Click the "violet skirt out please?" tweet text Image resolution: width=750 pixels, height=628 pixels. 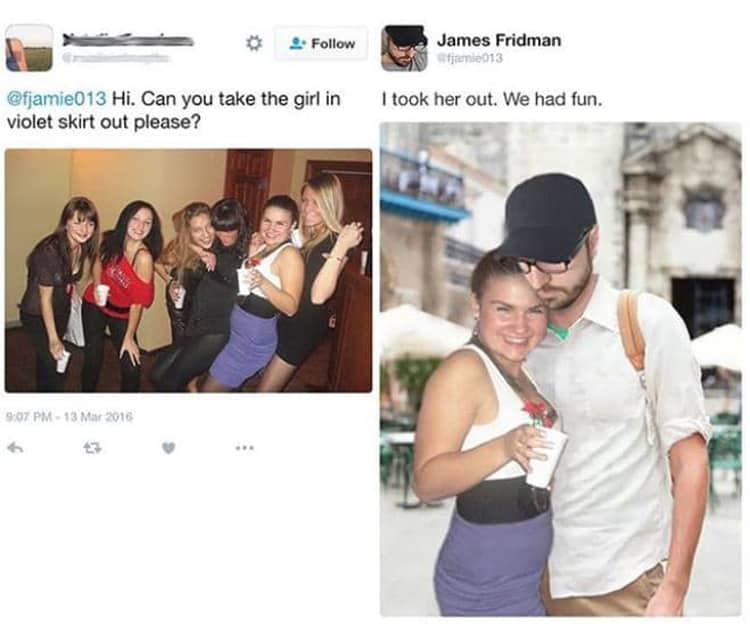coord(103,122)
